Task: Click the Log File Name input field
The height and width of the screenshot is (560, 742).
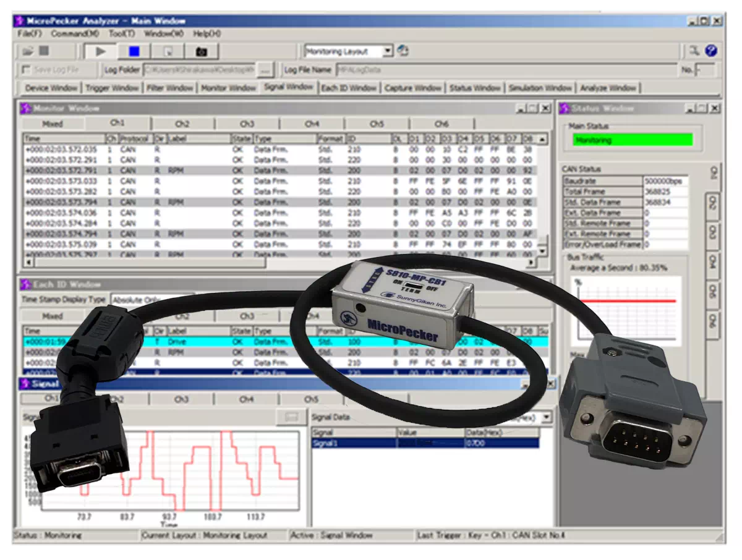Action: 506,70
